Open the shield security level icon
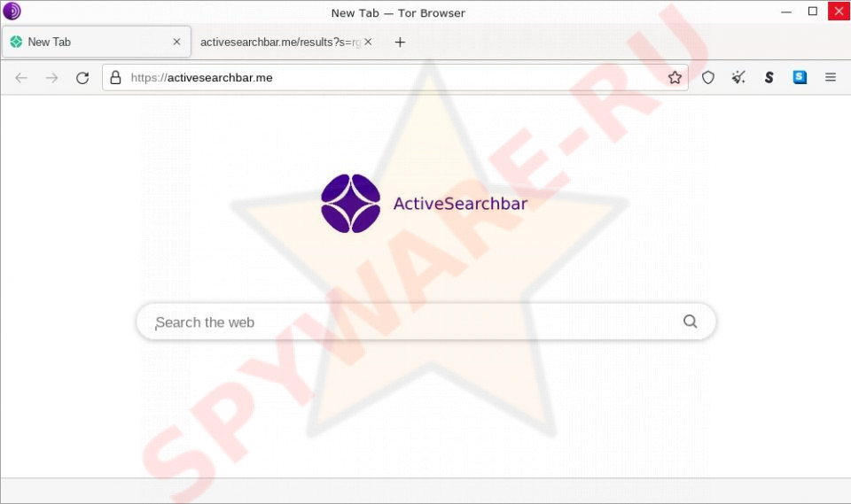The height and width of the screenshot is (504, 851). pyautogui.click(x=707, y=78)
